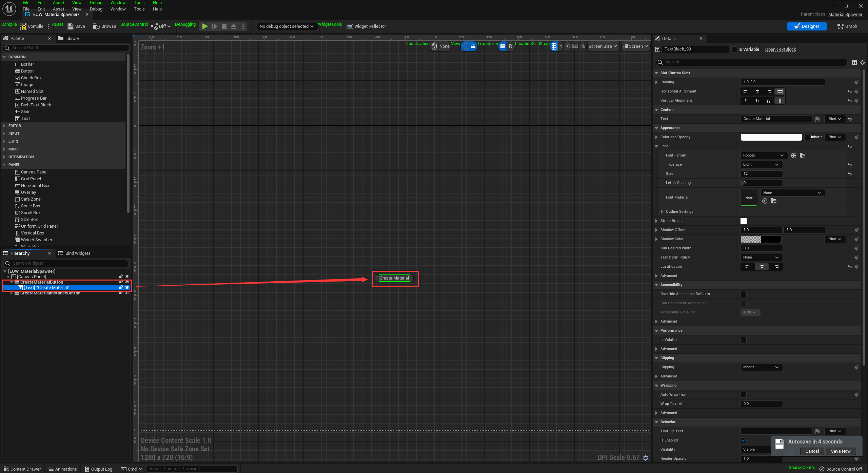Hide CreateMaterialButton using its eye icon
The image size is (868, 473).
click(x=127, y=282)
